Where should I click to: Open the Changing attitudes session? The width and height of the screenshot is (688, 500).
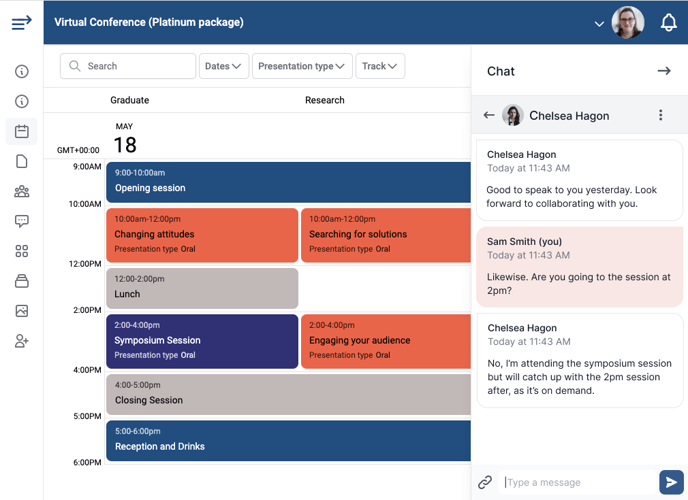[202, 235]
